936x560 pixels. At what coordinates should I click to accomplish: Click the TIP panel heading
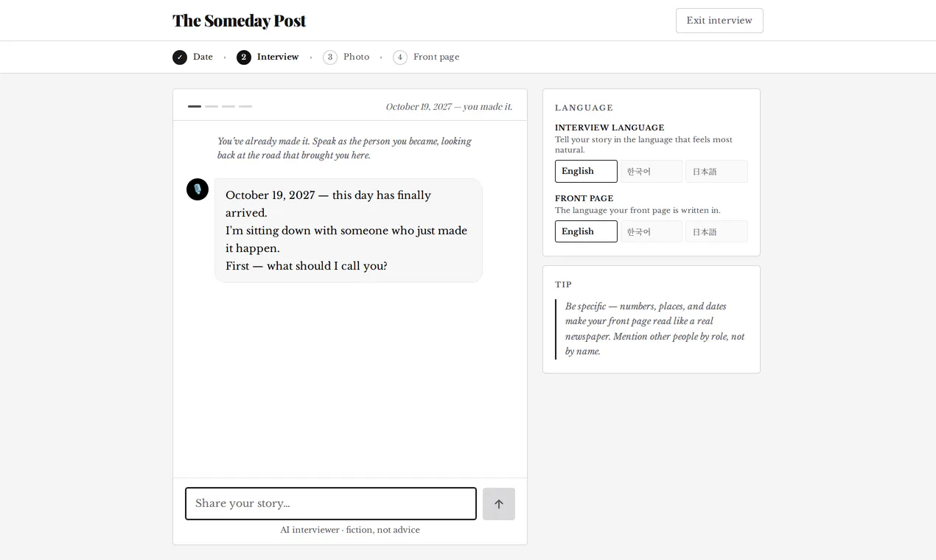pos(563,284)
